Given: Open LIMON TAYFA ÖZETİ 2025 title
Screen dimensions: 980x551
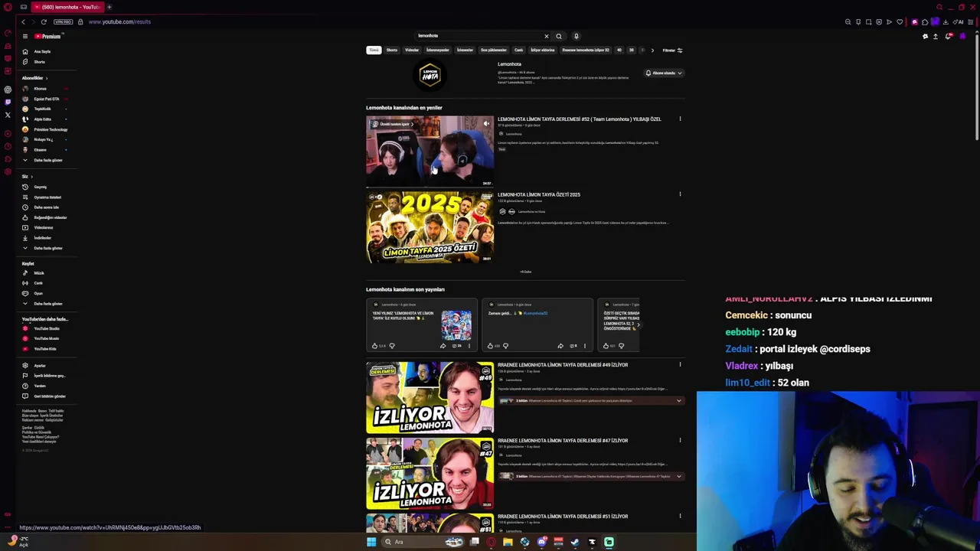Looking at the screenshot, I should (x=539, y=194).
